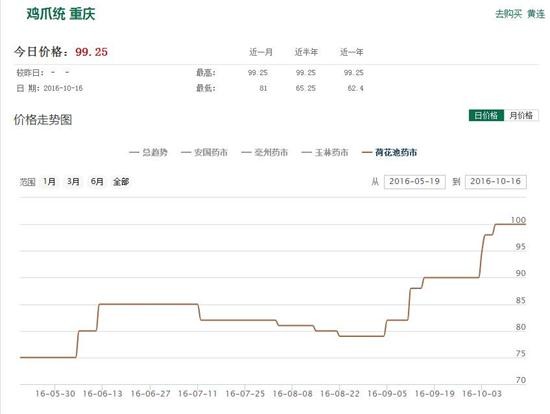Image resolution: width=550 pixels, height=414 pixels.
Task: Toggle the 总趋势 legend series
Action: [148, 152]
